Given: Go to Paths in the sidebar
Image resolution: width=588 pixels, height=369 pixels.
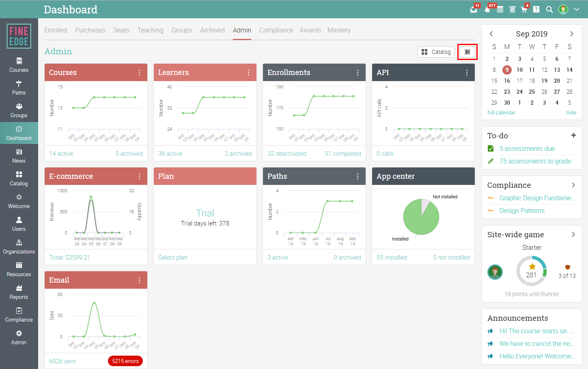Looking at the screenshot, I should click(19, 88).
